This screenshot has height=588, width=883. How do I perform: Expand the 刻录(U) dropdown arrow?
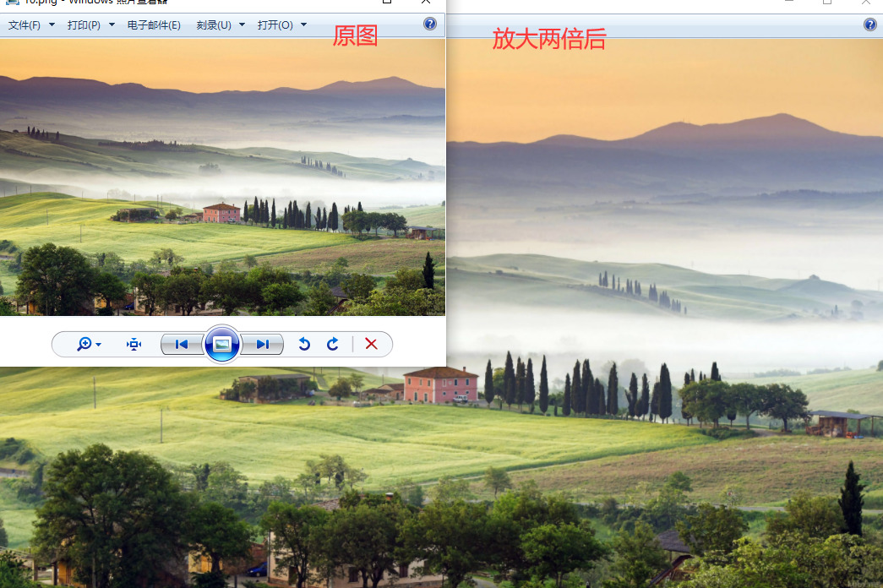243,24
